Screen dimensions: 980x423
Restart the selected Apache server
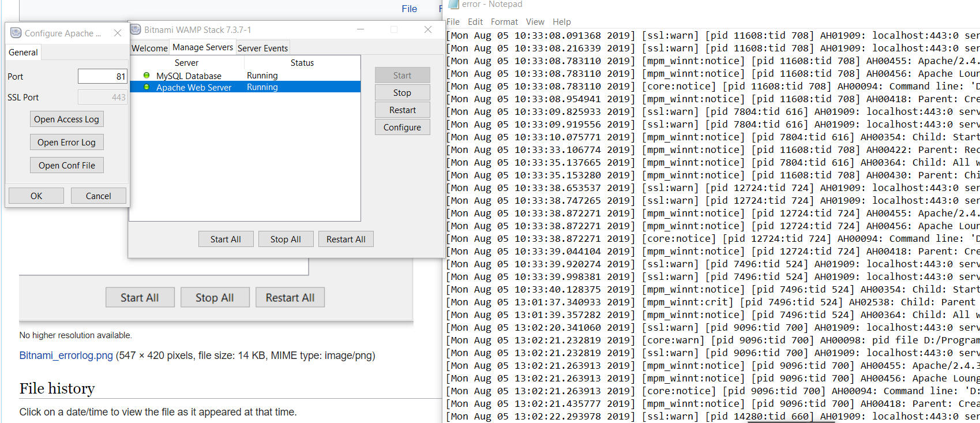402,110
